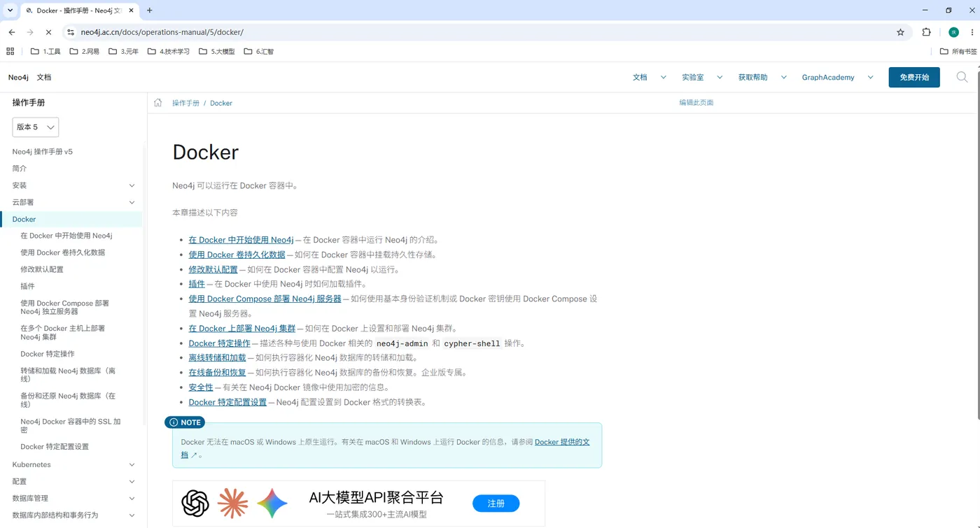Expand the Kubernetes section chevron
This screenshot has width=980, height=528.
[x=132, y=464]
